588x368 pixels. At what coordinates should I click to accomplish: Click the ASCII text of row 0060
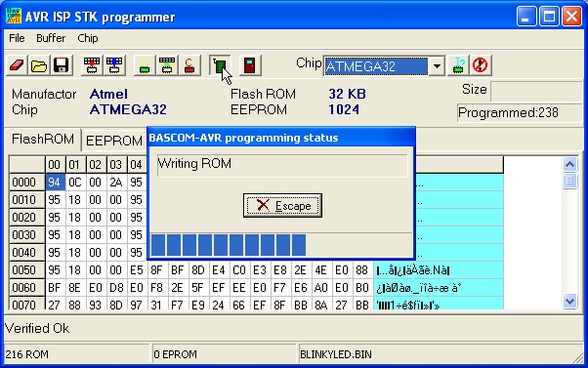pos(439,288)
